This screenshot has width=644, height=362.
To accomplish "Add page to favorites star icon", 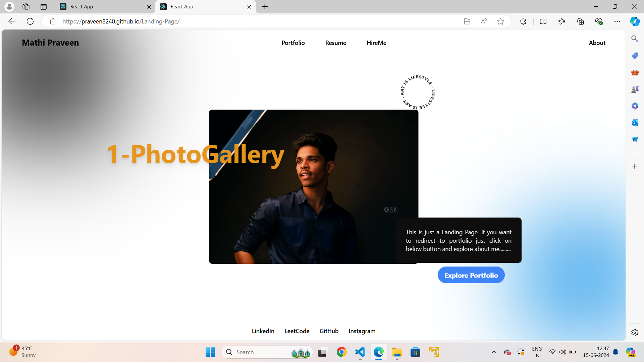I will coord(500,21).
